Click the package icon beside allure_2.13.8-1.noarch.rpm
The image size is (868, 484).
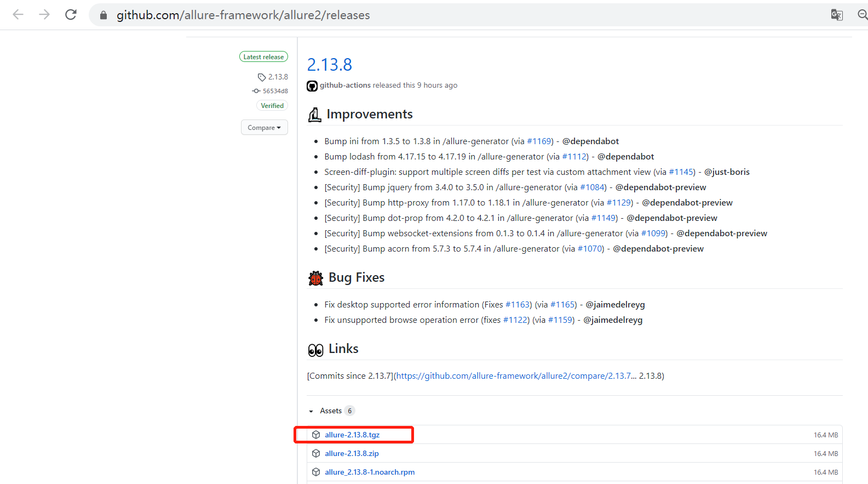coord(316,472)
